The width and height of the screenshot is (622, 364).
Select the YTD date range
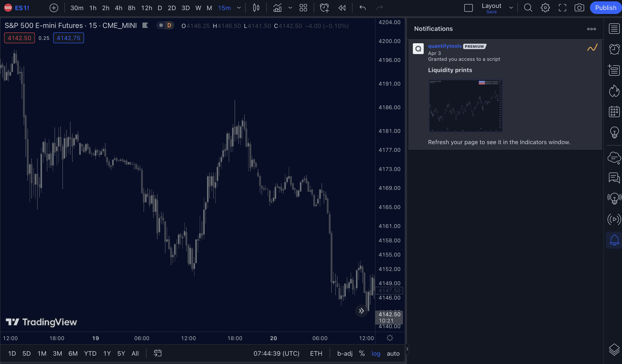click(x=90, y=353)
